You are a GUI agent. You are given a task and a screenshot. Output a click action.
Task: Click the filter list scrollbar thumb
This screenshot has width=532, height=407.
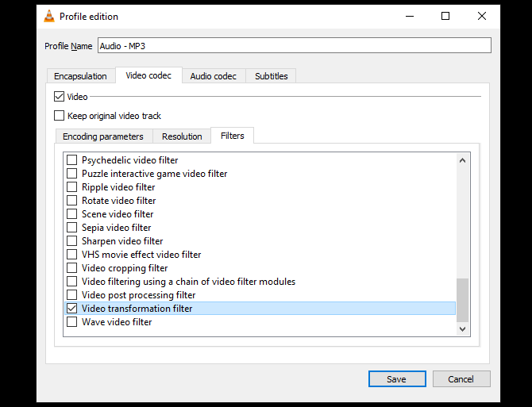tap(463, 299)
